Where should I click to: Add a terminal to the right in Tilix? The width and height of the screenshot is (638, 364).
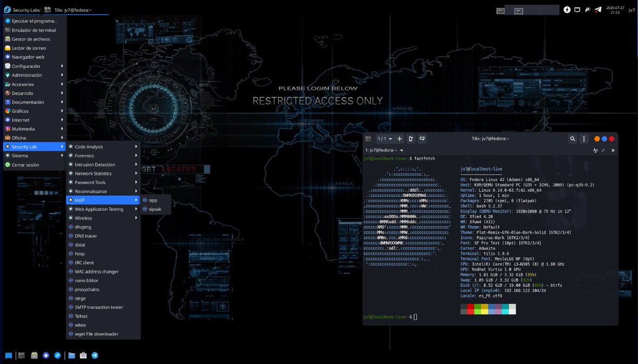(x=411, y=139)
